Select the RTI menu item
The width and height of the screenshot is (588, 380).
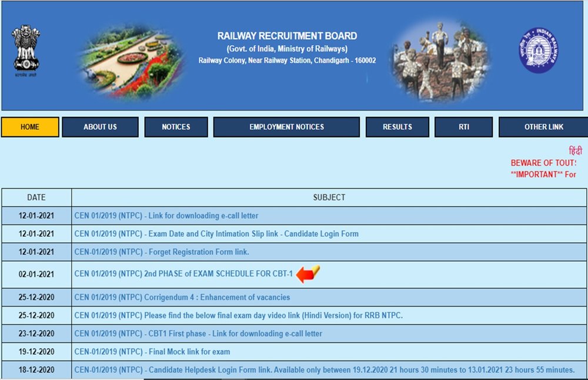(x=463, y=127)
